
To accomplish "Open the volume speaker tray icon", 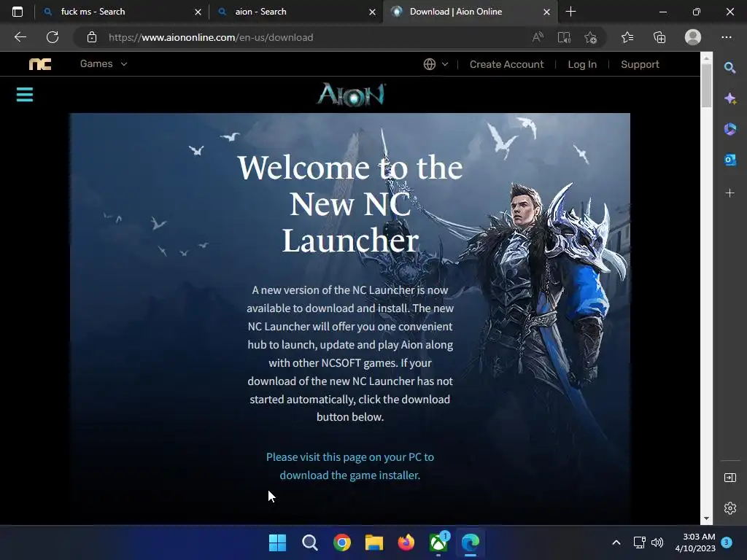I will 657,542.
